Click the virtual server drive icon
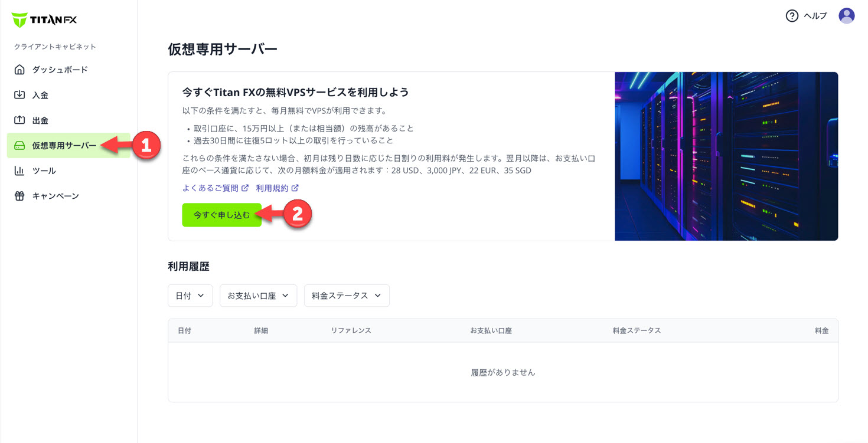 pos(19,146)
